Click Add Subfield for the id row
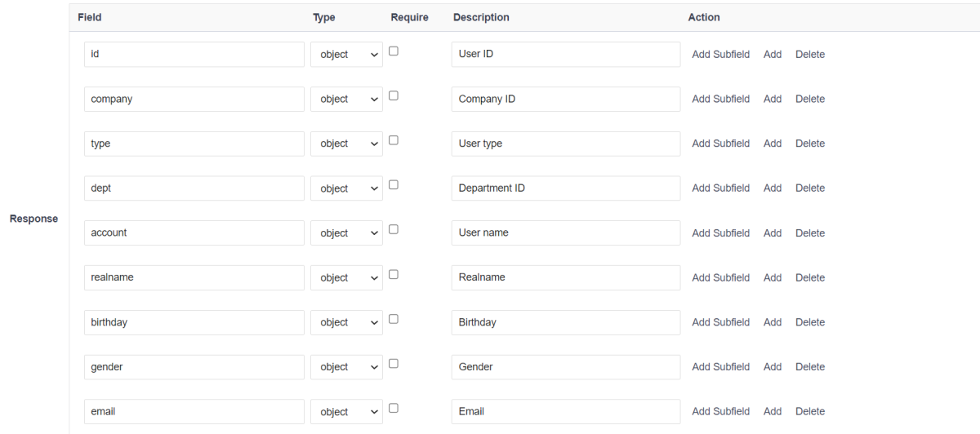 pyautogui.click(x=720, y=55)
